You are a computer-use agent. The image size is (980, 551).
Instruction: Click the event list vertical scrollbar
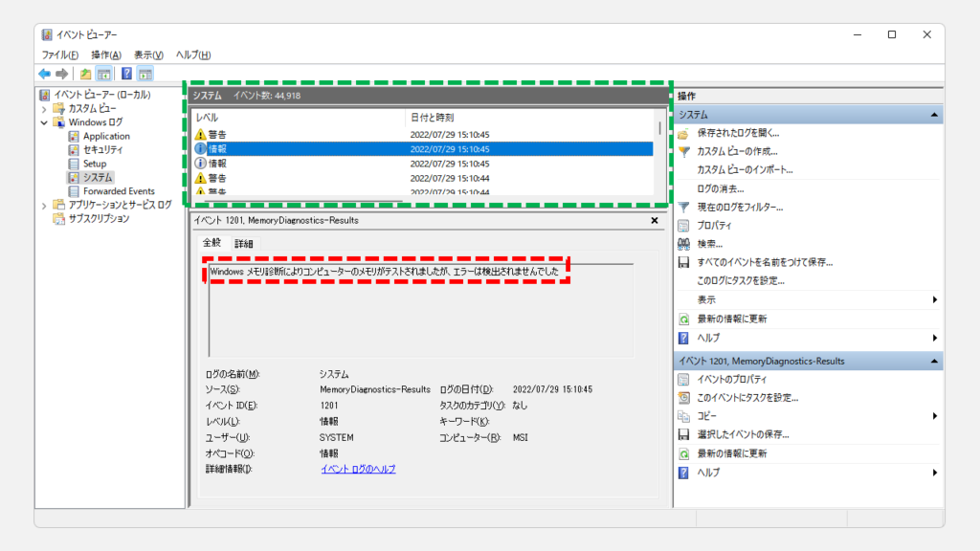659,153
